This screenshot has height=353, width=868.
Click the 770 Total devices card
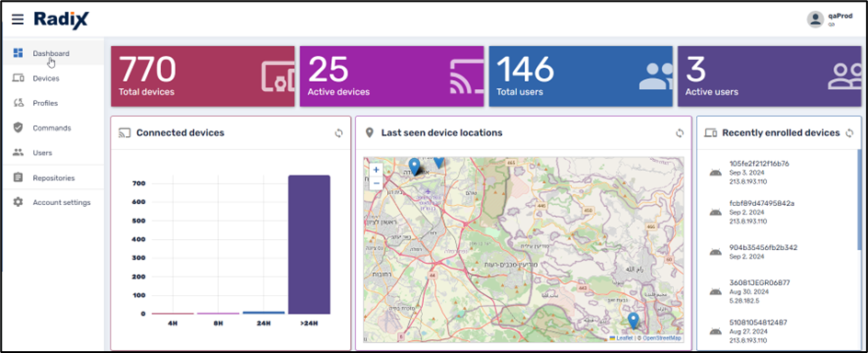coord(202,76)
